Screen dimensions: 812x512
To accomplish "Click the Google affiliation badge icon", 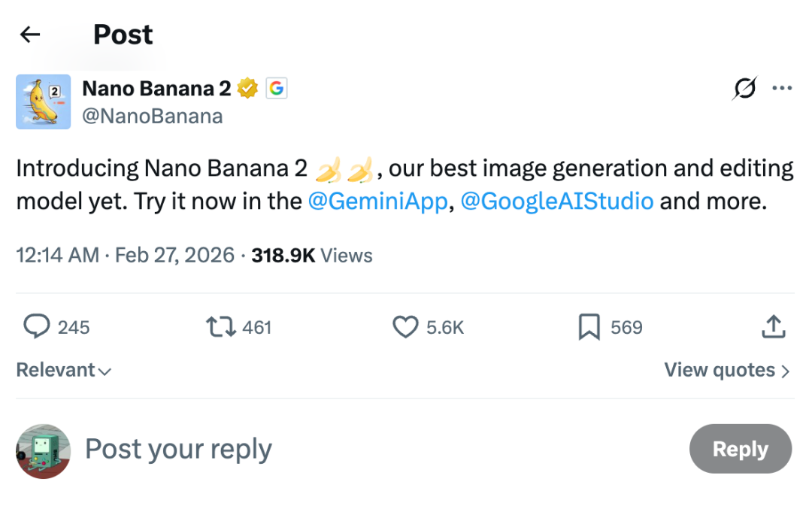I will (x=276, y=89).
